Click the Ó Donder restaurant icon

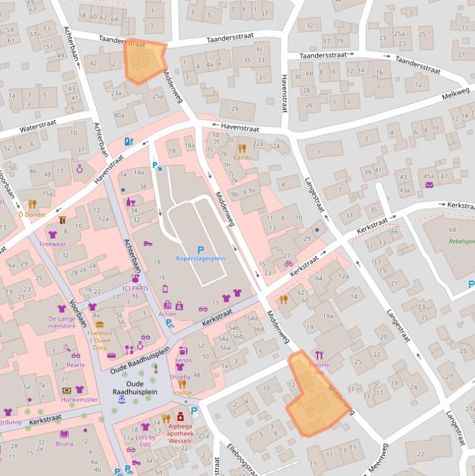[32, 205]
